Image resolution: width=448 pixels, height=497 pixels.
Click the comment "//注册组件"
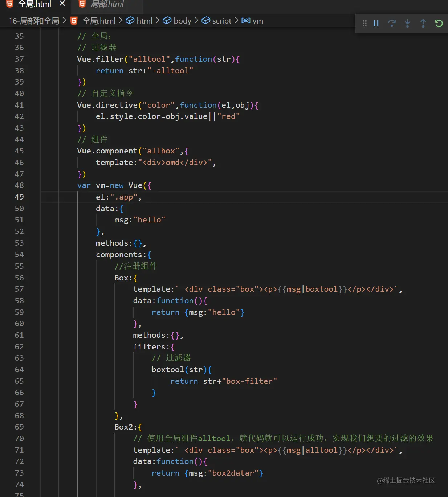point(136,266)
